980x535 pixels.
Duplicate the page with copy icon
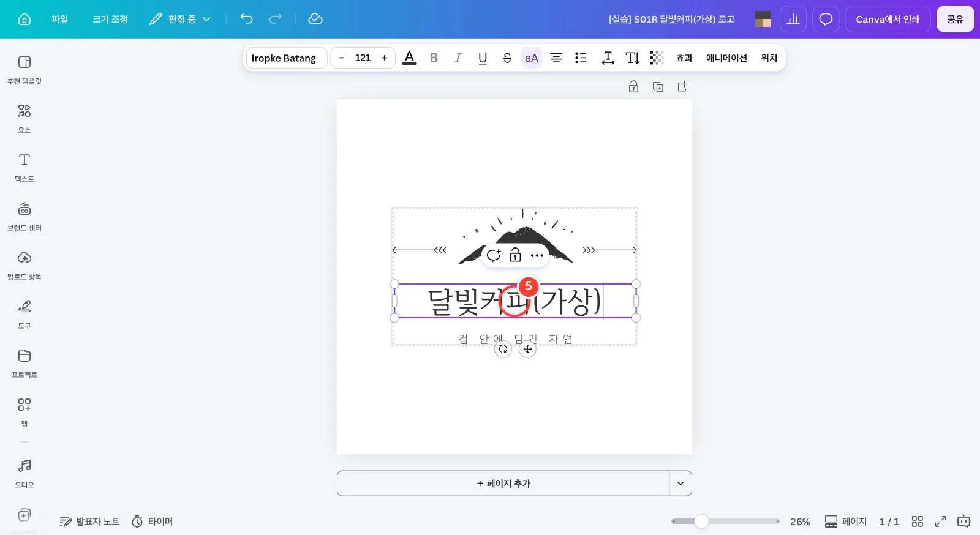pos(658,87)
